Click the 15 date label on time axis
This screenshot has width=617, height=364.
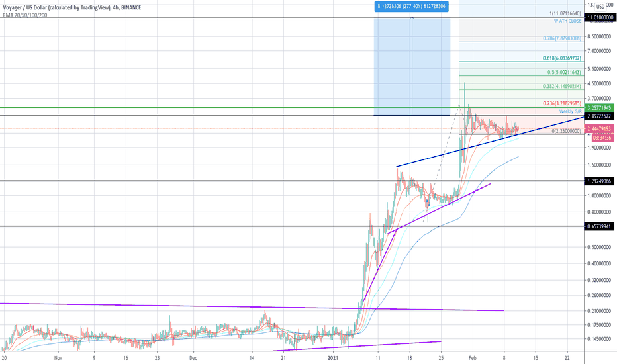(x=536, y=358)
